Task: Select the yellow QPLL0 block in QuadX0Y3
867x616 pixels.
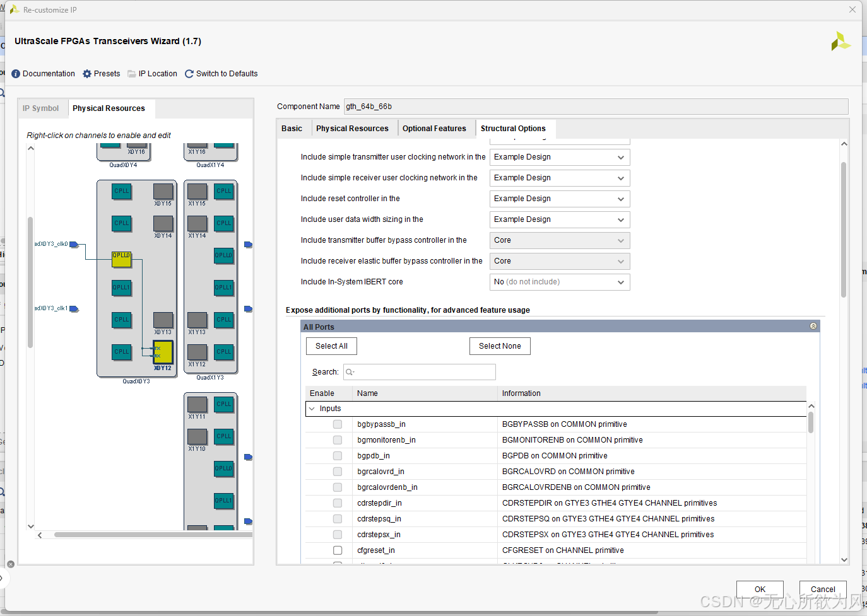Action: pyautogui.click(x=122, y=259)
